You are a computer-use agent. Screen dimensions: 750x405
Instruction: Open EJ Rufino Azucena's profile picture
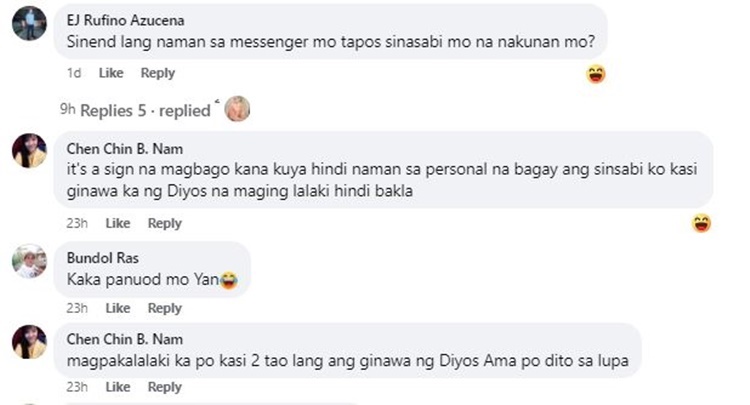click(29, 23)
